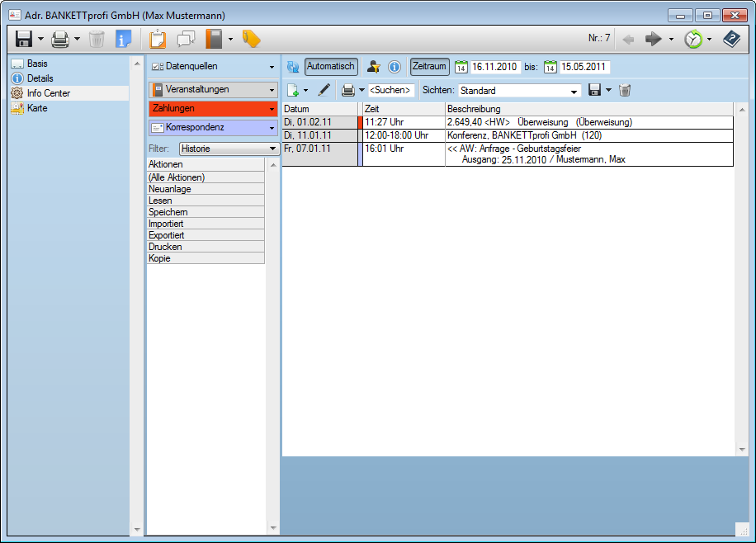This screenshot has height=543, width=756.
Task: Expand the Datenquellen dropdown arrow
Action: (272, 67)
